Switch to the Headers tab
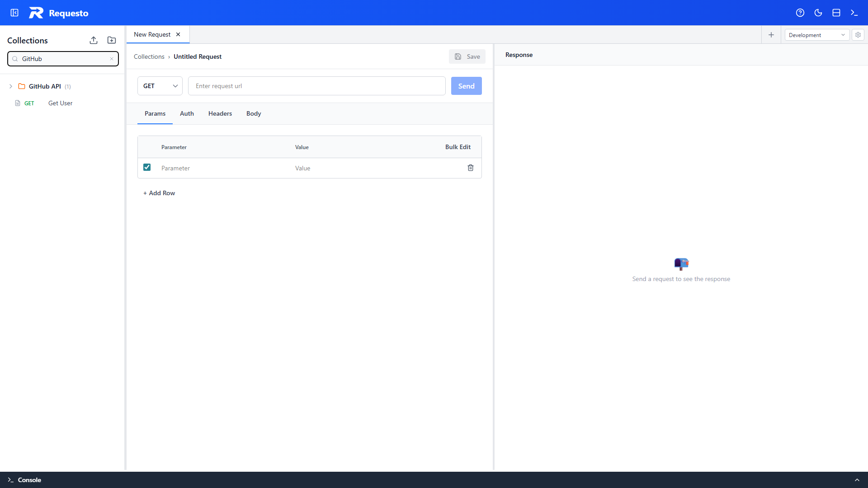Screen dimensions: 868x488 pos(220,113)
